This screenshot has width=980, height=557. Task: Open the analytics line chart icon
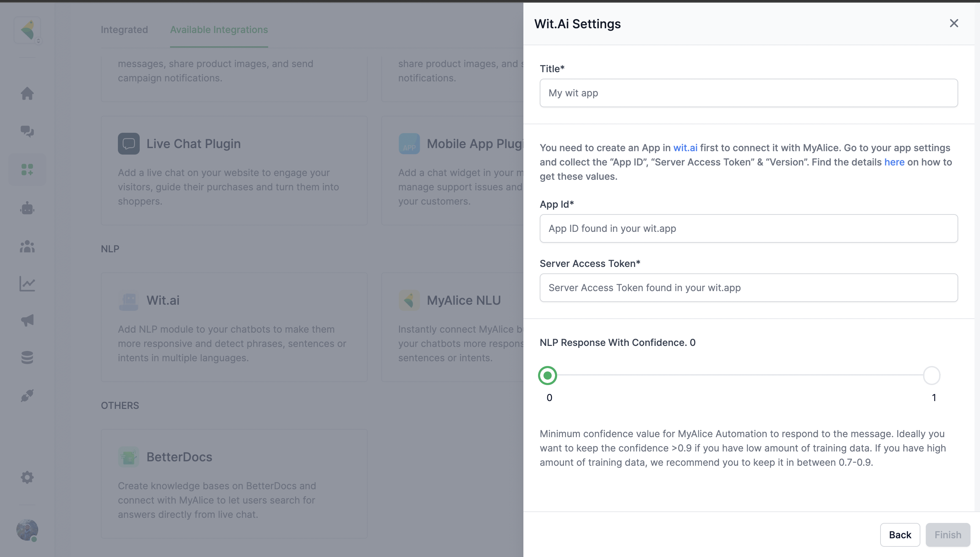click(27, 284)
